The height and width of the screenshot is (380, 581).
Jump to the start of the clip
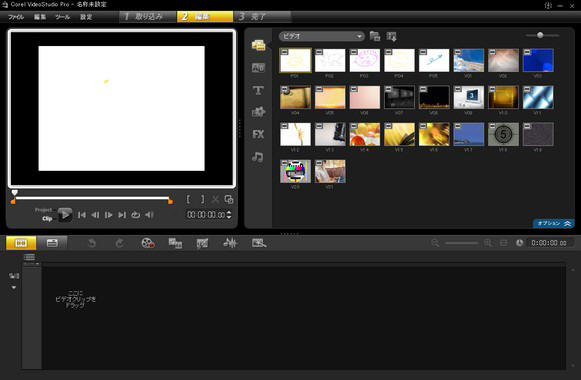[x=82, y=215]
